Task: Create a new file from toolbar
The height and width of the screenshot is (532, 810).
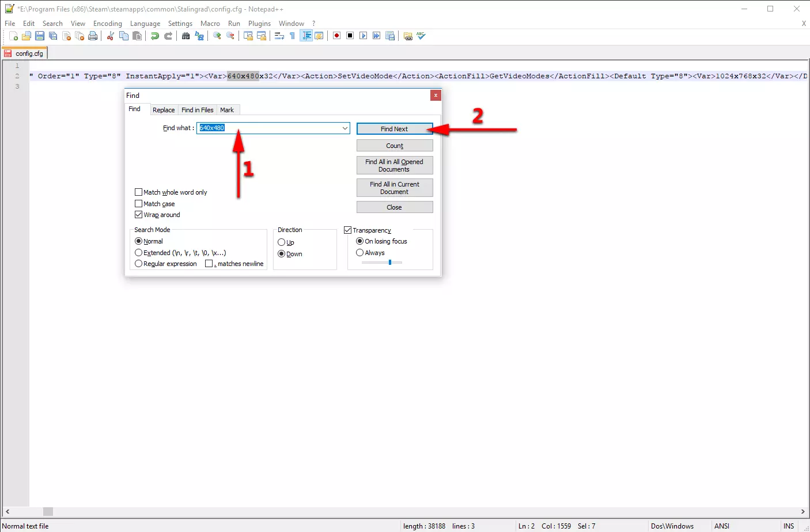Action: (x=14, y=36)
